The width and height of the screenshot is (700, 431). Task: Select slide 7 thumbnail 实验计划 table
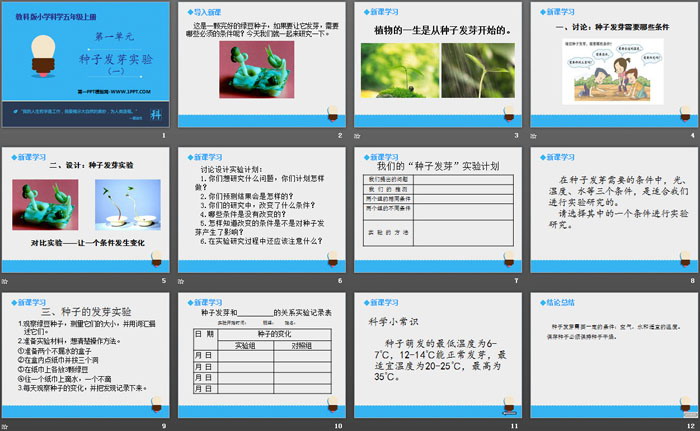tap(438, 210)
